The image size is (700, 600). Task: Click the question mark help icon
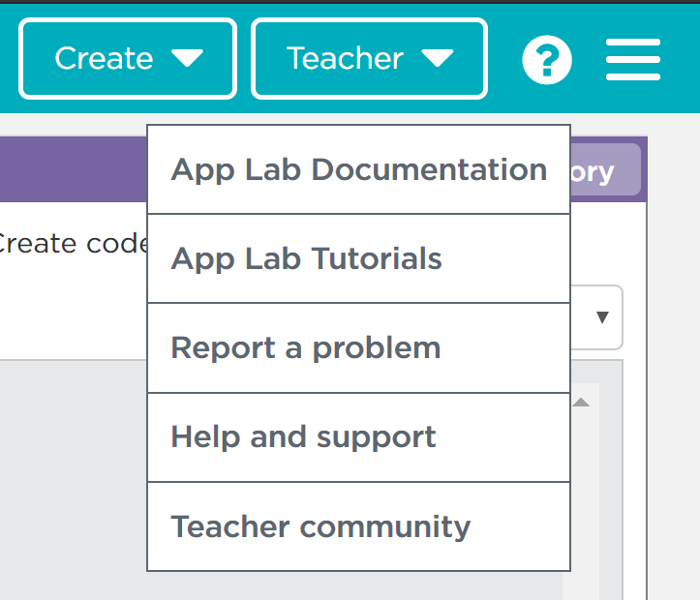click(546, 60)
